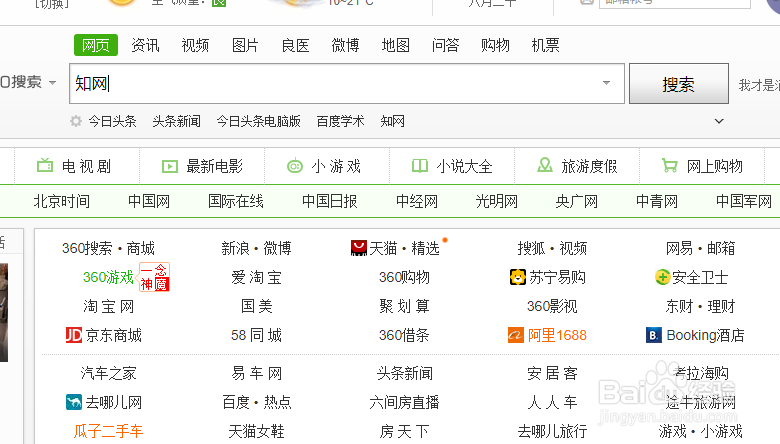Viewport: 780px width, 444px height.
Task: Open the 百度·热点 link
Action: point(256,402)
